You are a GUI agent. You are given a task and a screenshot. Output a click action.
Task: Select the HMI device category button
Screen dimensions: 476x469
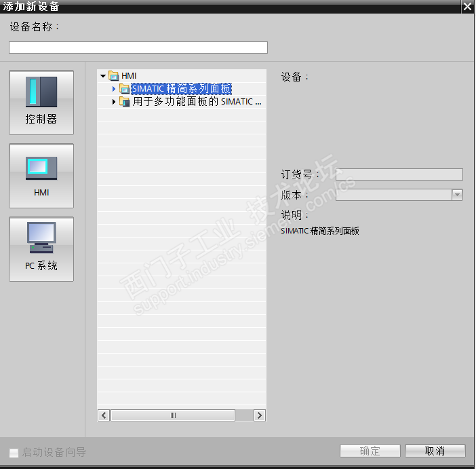click(x=41, y=176)
